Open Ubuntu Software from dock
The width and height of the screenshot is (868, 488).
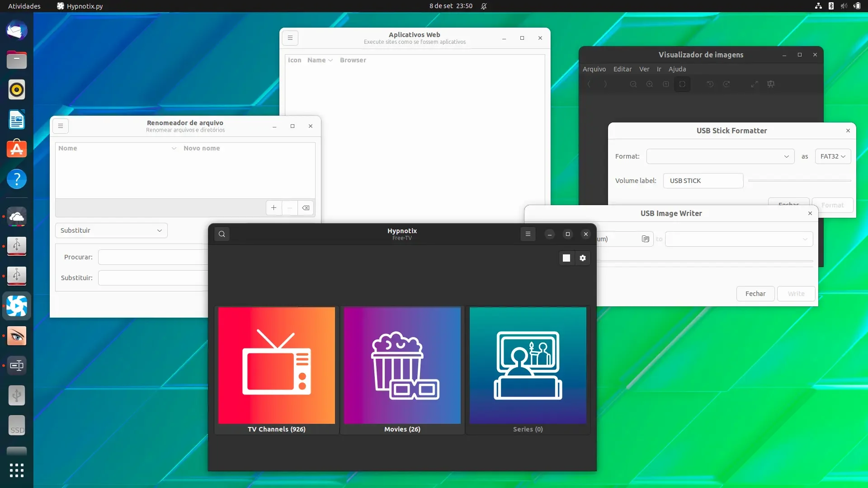tap(17, 149)
